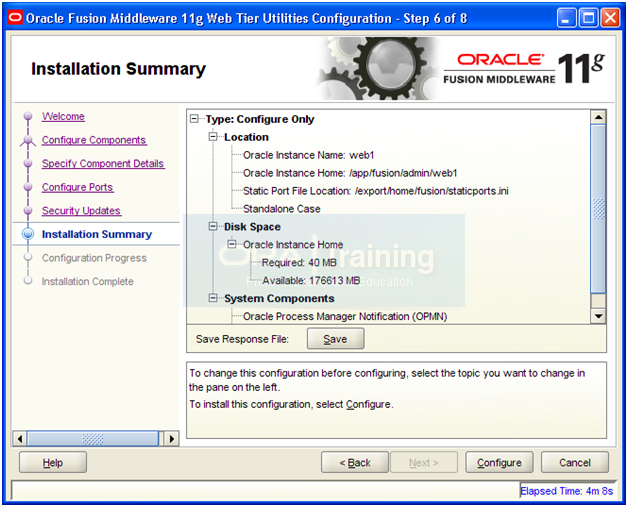Click right arrow of sidebar horizontal scrollbar
Screen dimensions: 628x507
172,439
